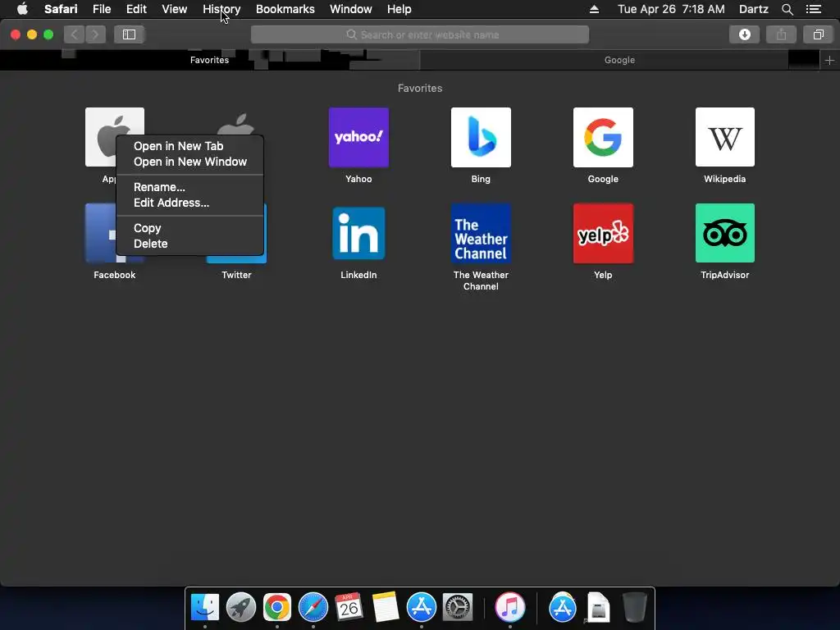Viewport: 840px width, 630px height.
Task: Click the Safari forward navigation arrow
Action: [x=95, y=34]
